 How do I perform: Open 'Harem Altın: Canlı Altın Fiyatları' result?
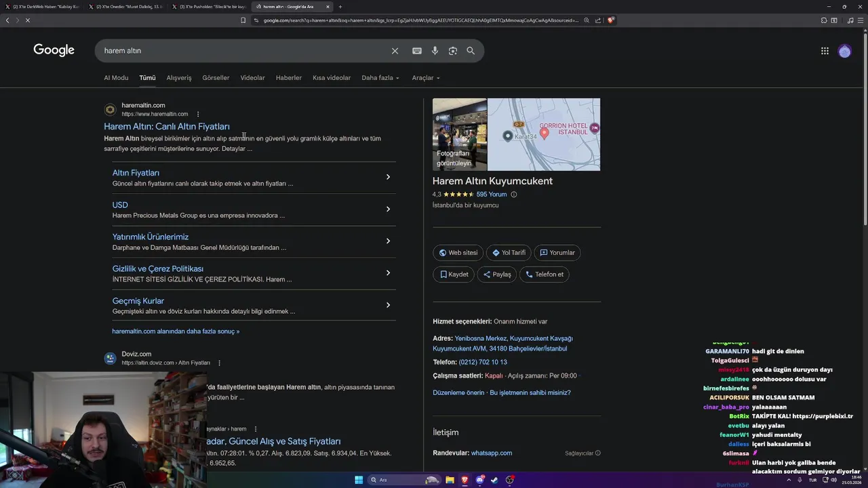coord(167,127)
